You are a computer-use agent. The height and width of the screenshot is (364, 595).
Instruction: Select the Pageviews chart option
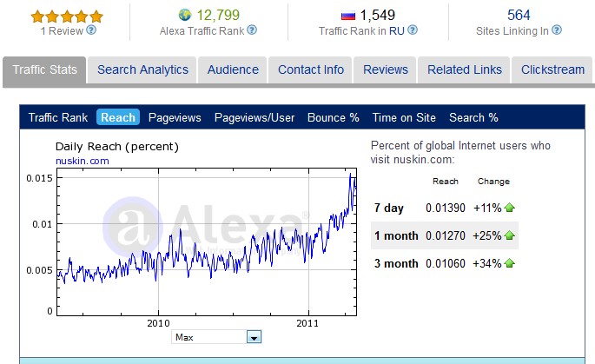coord(175,117)
